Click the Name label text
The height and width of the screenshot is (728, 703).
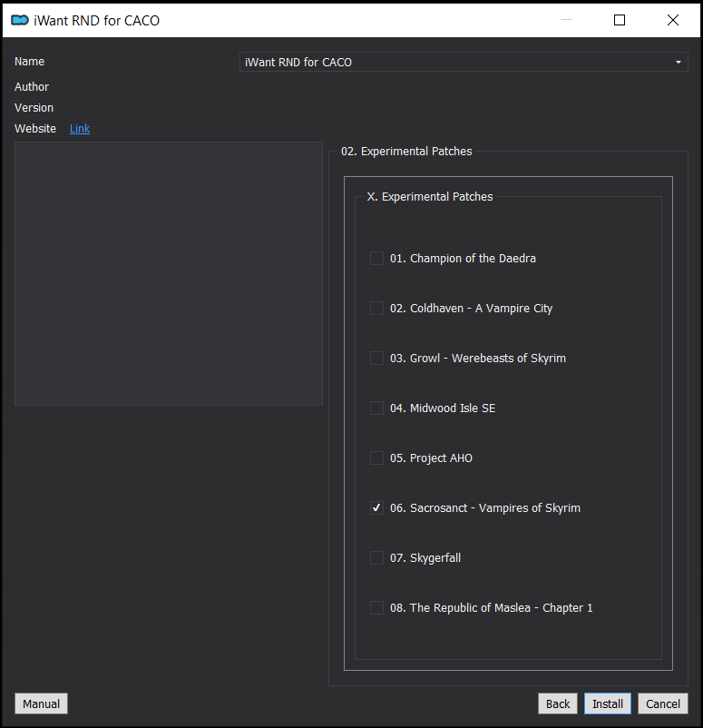pyautogui.click(x=29, y=62)
